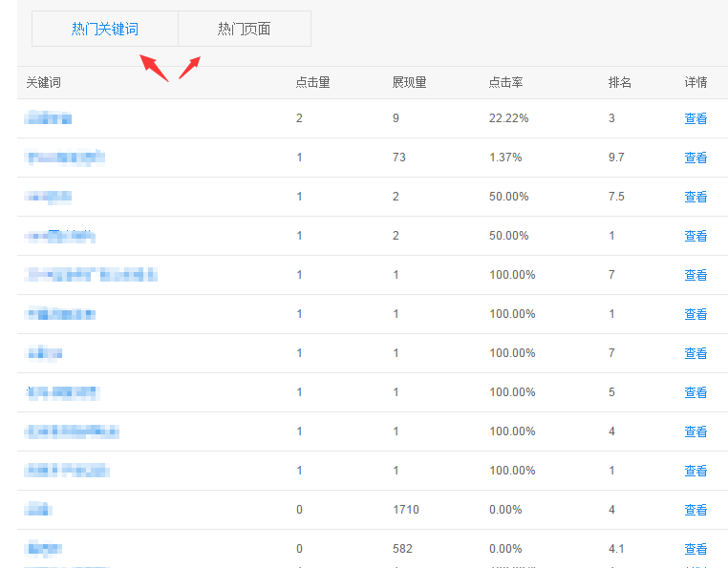Switch to the 热门关键词 tab
This screenshot has height=568, width=728.
pos(105,29)
